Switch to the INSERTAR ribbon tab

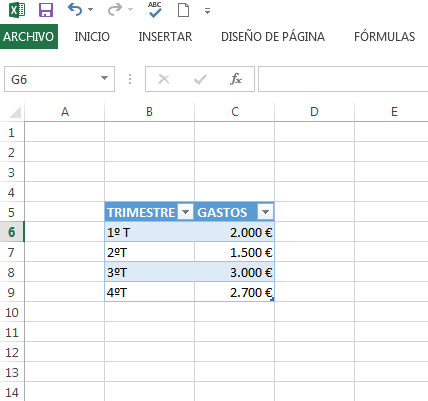pyautogui.click(x=165, y=37)
